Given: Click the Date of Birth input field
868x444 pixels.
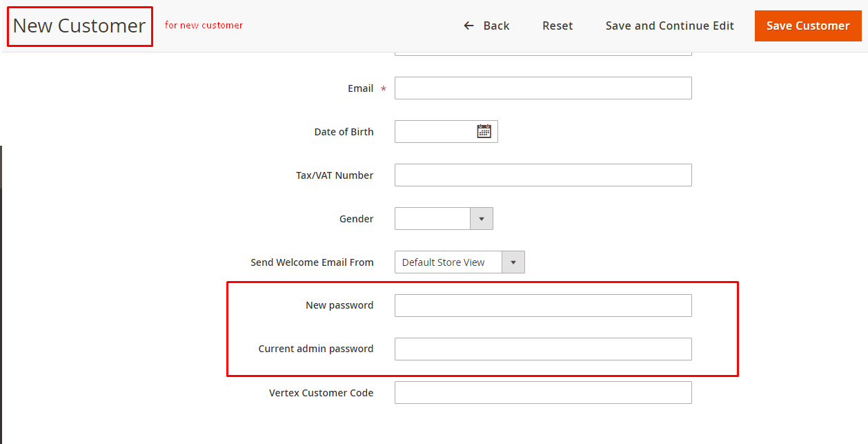Looking at the screenshot, I should (x=435, y=131).
